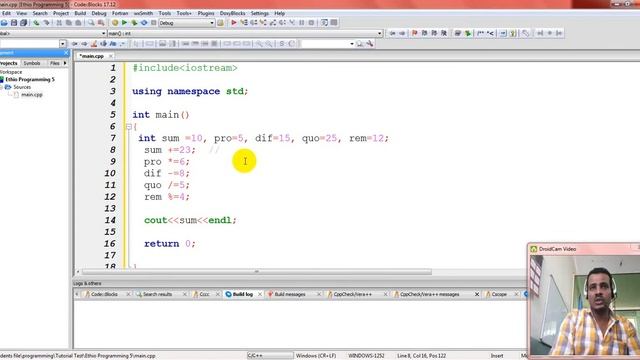Switch to the Search results tab
This screenshot has height=360, width=640.
pos(157,294)
